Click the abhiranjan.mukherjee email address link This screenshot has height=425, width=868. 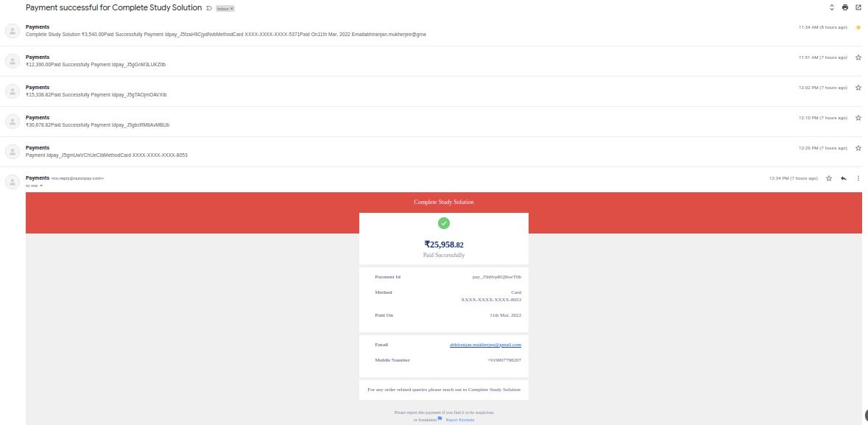(485, 345)
